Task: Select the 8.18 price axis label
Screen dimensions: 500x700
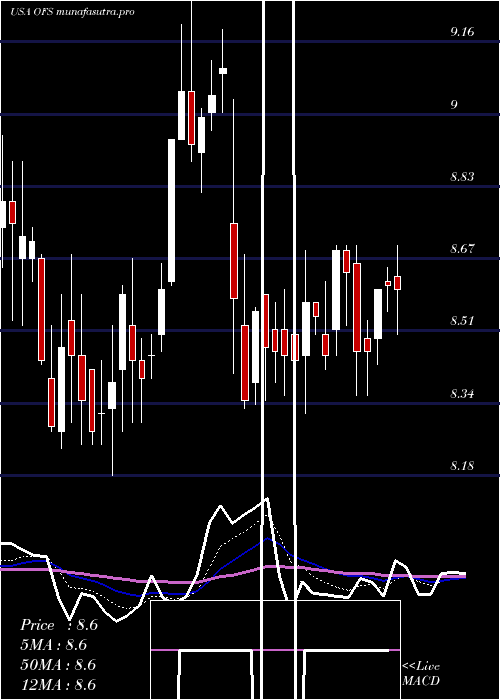Action: [x=462, y=466]
